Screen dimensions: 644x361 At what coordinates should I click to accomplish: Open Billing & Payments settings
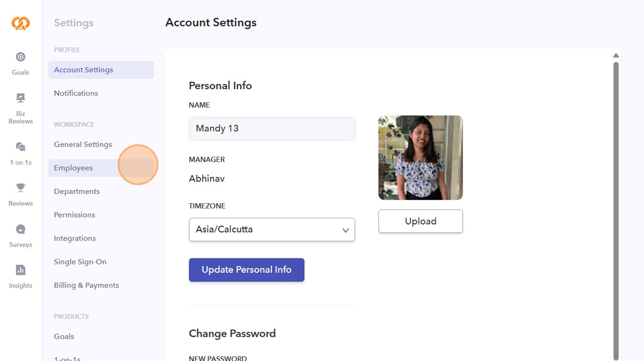(86, 286)
